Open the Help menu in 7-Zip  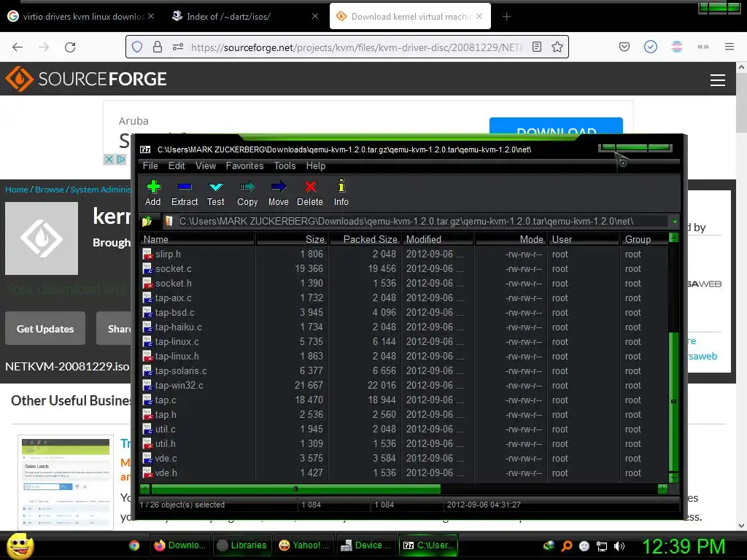(315, 166)
